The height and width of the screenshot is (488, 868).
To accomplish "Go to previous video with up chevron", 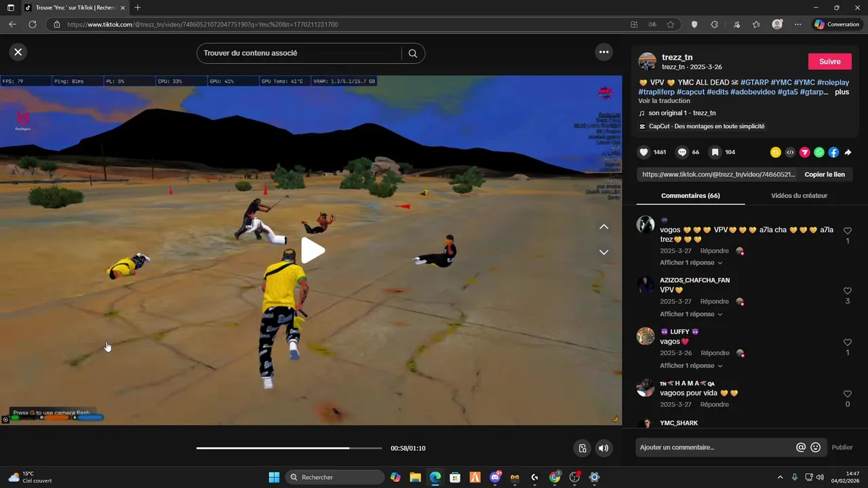I will tap(604, 227).
